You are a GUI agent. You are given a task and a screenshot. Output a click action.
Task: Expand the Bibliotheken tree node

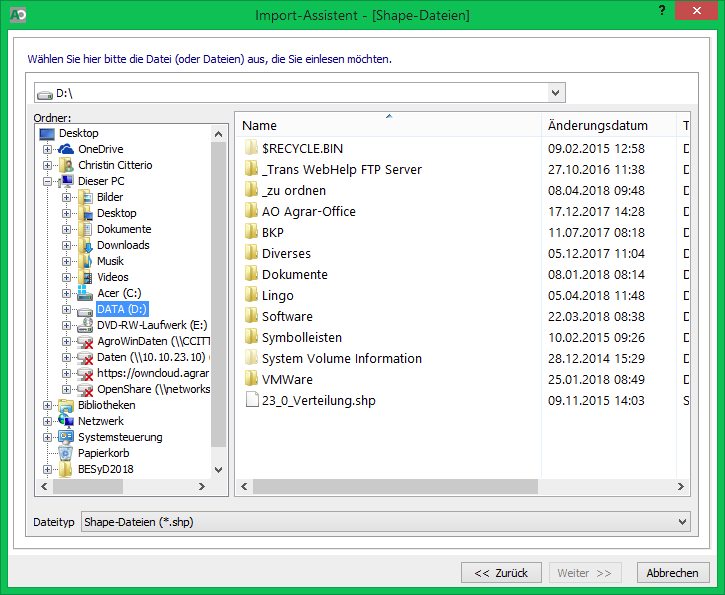coord(47,405)
